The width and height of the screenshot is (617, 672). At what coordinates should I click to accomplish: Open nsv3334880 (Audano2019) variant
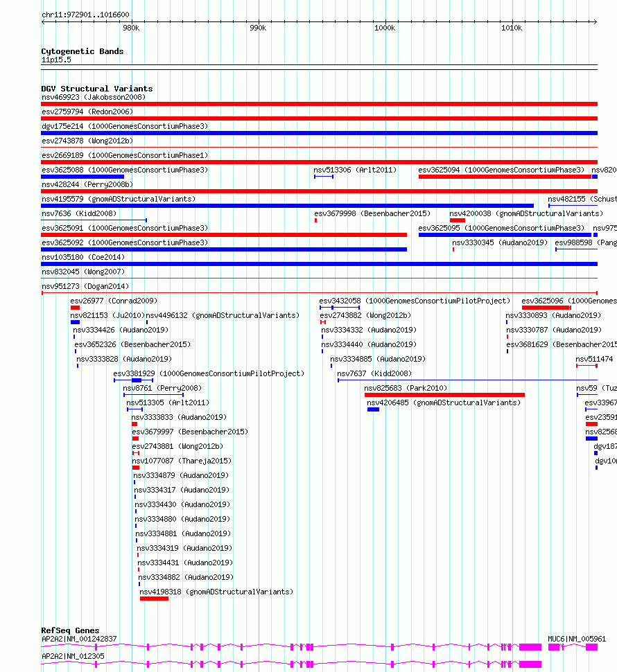tap(182, 520)
